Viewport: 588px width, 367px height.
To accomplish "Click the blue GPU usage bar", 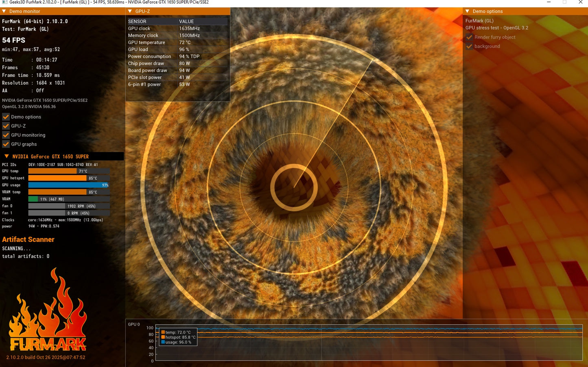I will (x=69, y=185).
